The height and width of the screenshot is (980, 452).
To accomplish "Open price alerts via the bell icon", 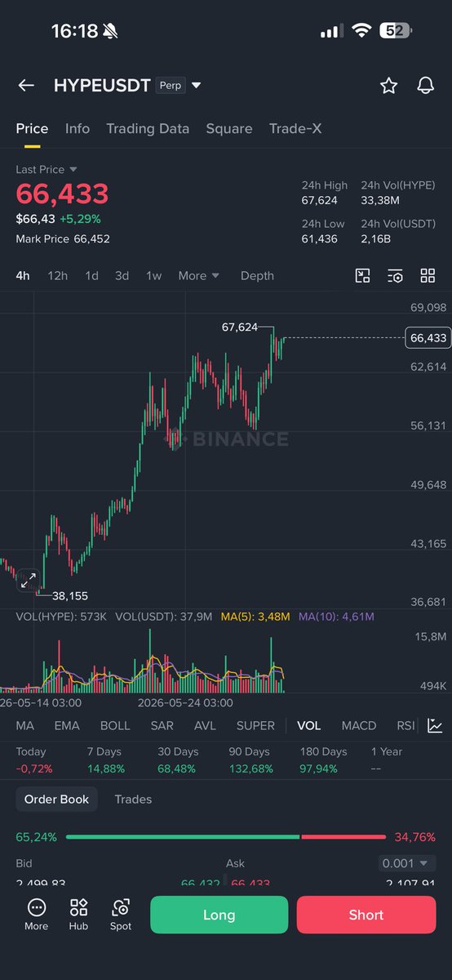I will click(426, 86).
